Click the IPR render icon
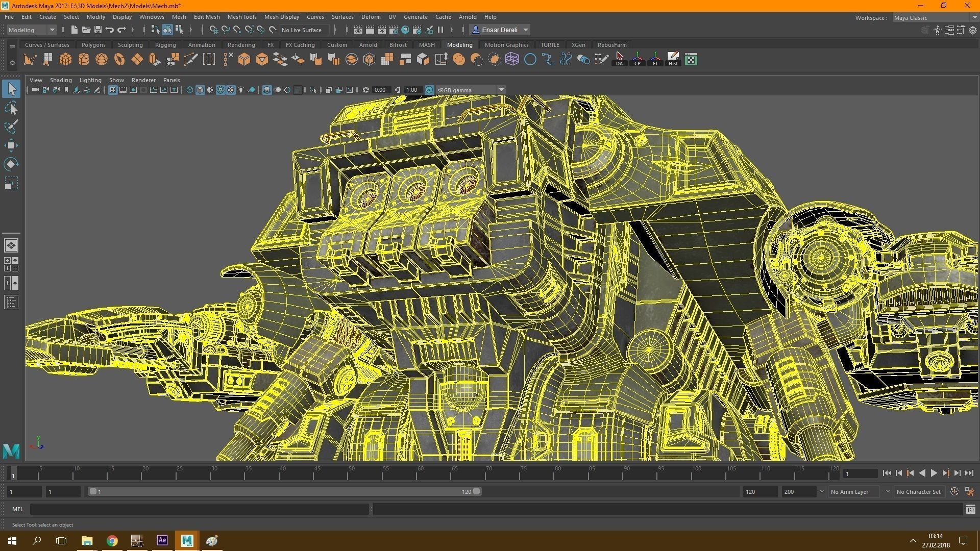 381,30
